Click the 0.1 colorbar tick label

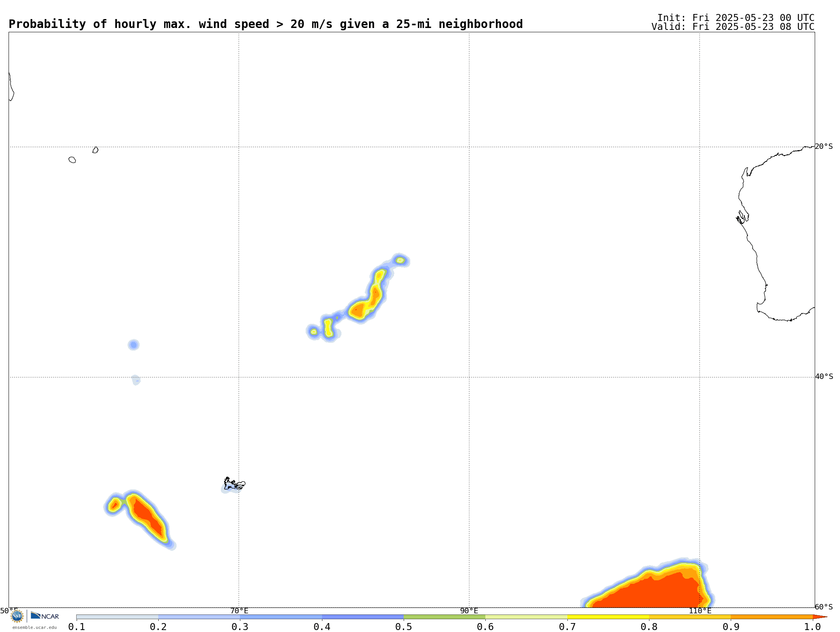77,627
